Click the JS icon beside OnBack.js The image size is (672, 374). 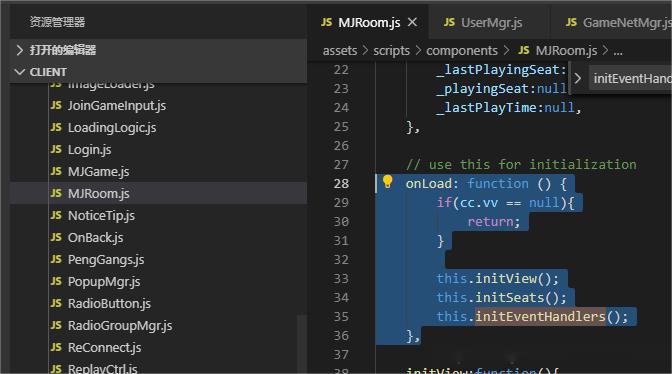[x=56, y=237]
